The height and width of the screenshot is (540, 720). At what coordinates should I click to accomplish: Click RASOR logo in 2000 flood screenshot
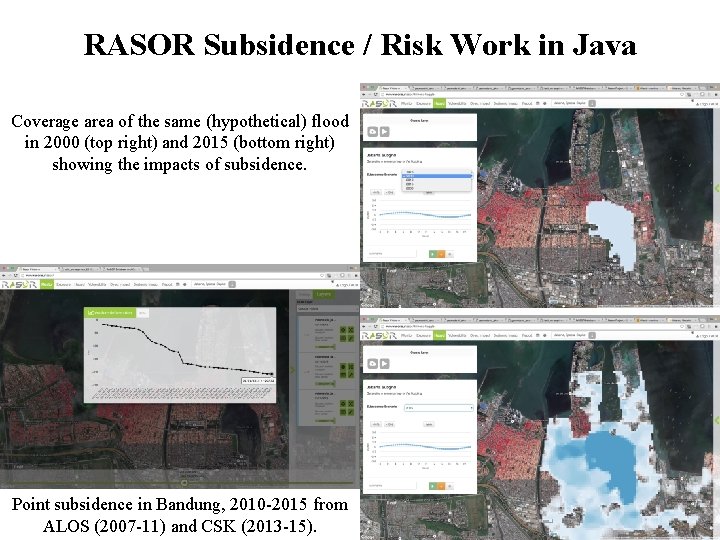point(379,103)
